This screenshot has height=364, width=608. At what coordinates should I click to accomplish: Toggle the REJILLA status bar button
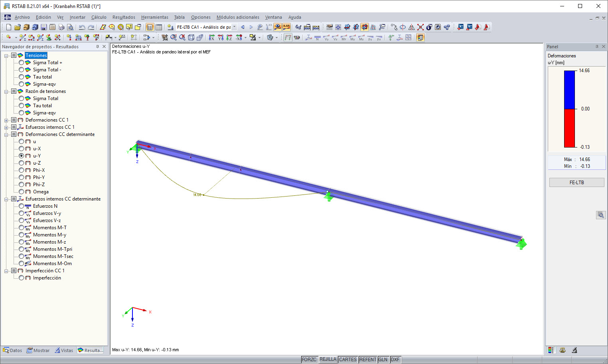coord(328,360)
